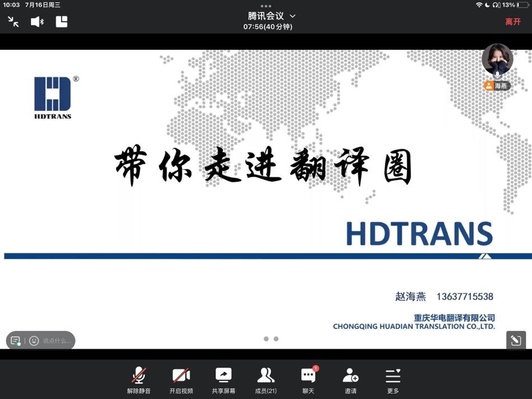Open the 更多 (More) menu icon
532x399 pixels.
(x=393, y=375)
